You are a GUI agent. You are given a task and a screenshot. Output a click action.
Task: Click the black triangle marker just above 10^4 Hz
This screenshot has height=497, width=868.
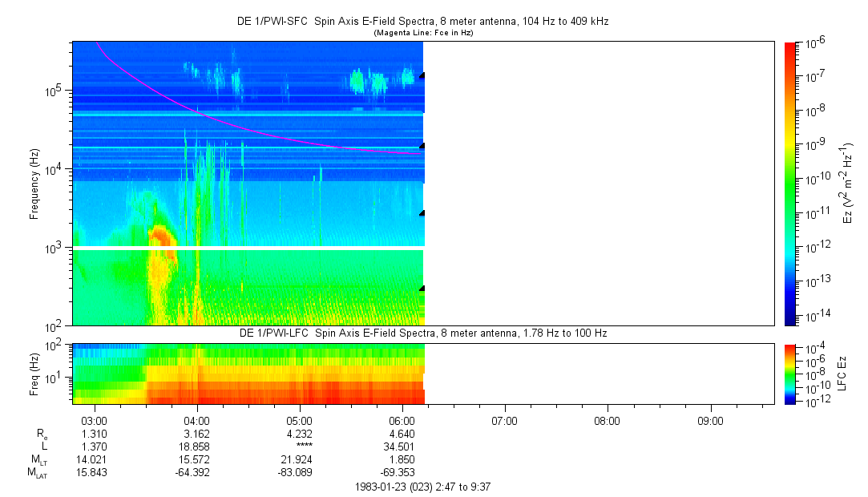[x=422, y=146]
